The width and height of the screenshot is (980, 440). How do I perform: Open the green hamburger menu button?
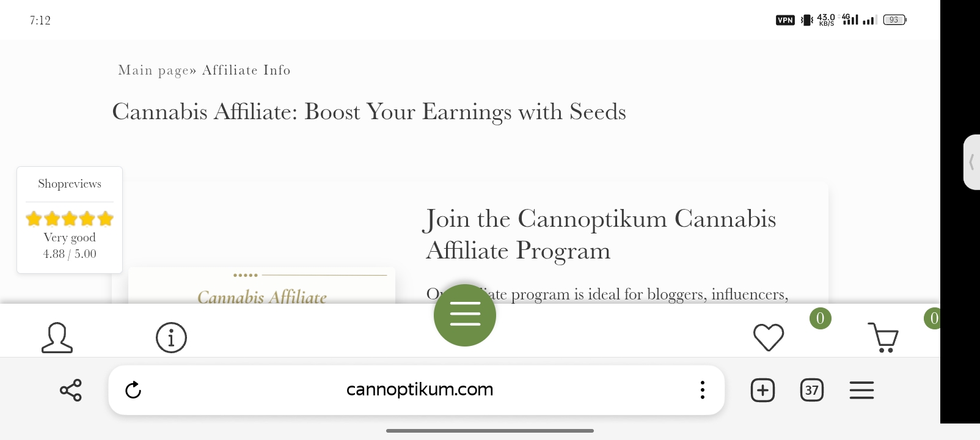coord(465,315)
